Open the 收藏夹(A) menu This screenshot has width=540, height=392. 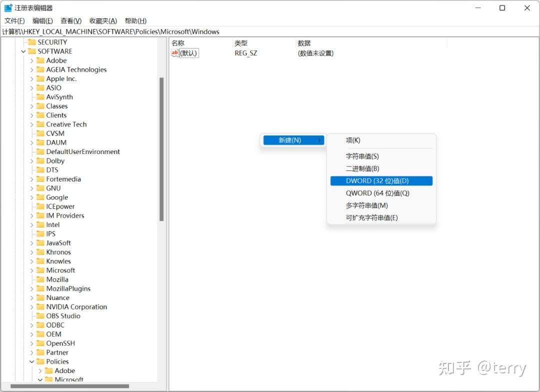click(x=102, y=20)
